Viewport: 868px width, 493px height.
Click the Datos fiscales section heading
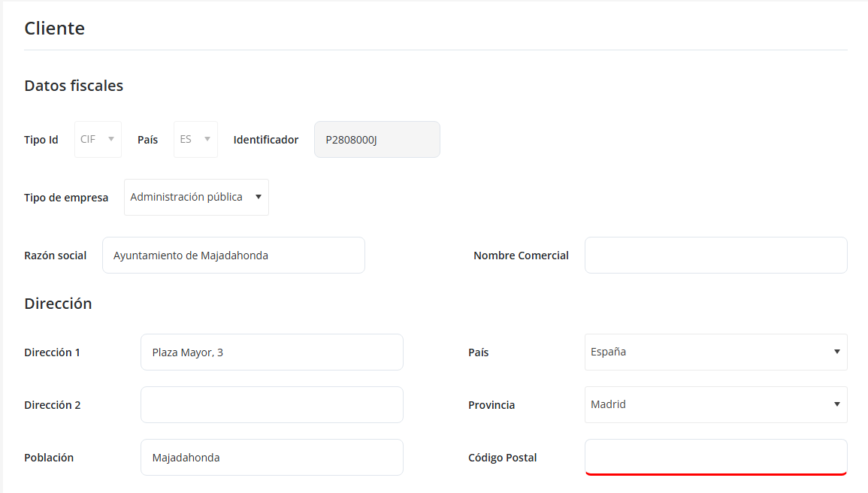click(x=74, y=86)
